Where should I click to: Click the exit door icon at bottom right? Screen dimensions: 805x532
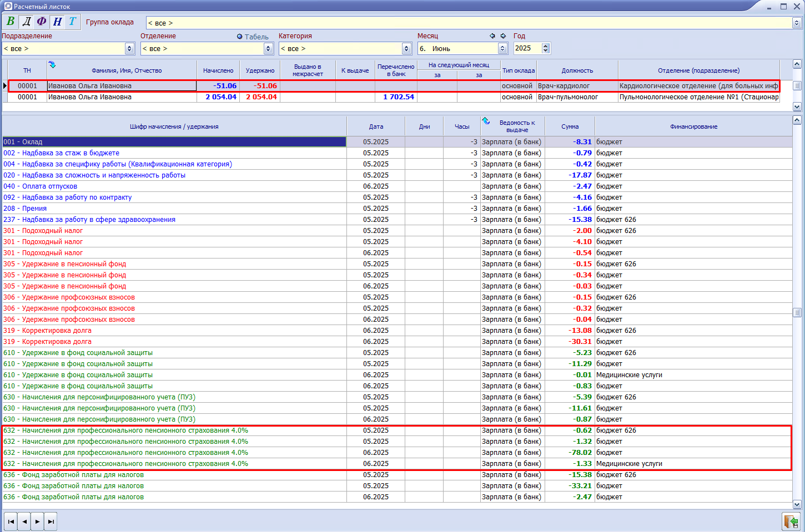pos(791,521)
